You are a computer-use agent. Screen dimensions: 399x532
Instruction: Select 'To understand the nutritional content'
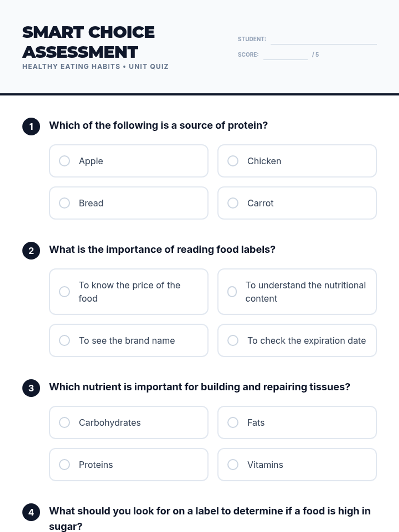[232, 292]
